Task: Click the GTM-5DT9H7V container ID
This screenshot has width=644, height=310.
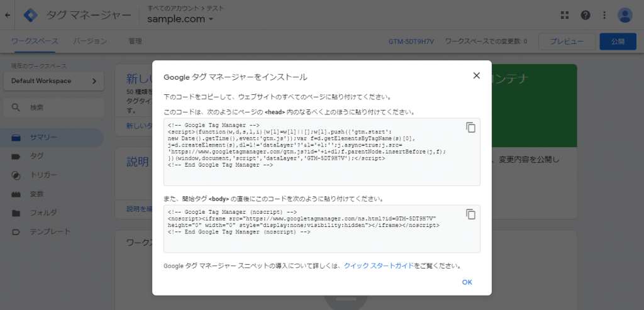Action: click(411, 42)
